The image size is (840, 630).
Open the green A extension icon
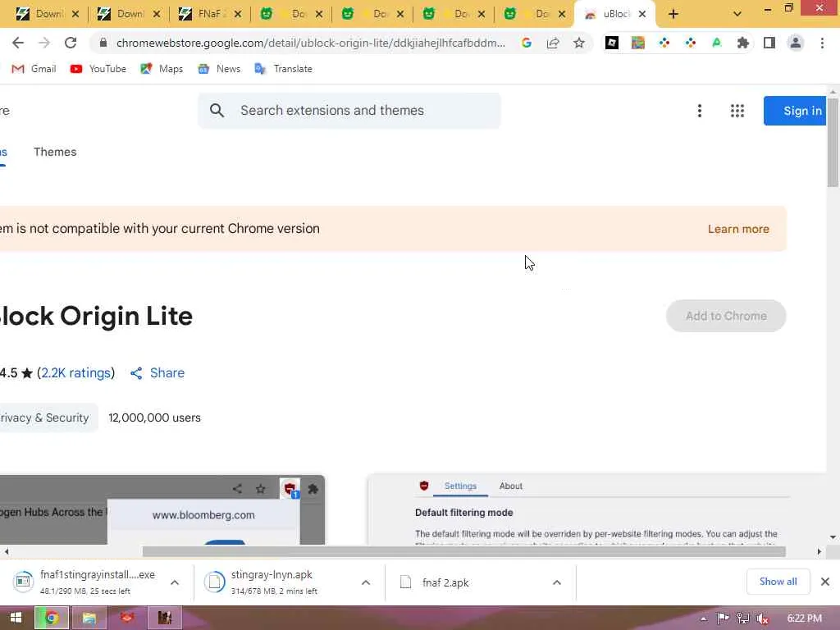point(717,43)
